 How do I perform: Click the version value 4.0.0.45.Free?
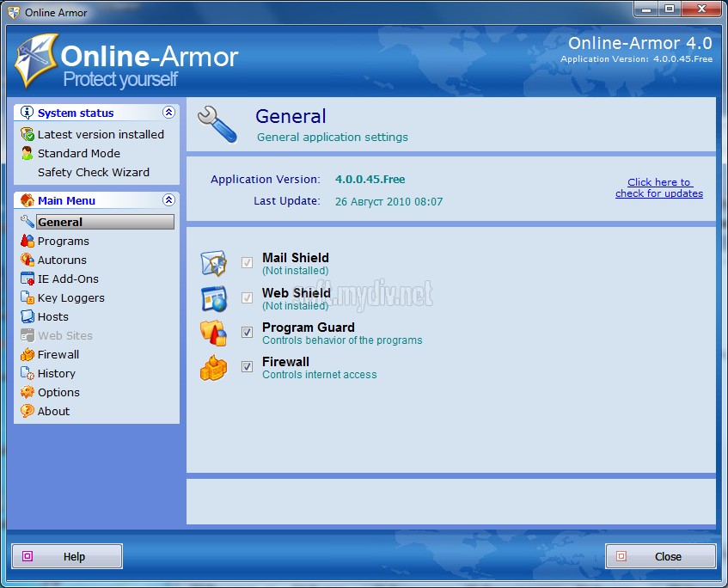coord(370,180)
